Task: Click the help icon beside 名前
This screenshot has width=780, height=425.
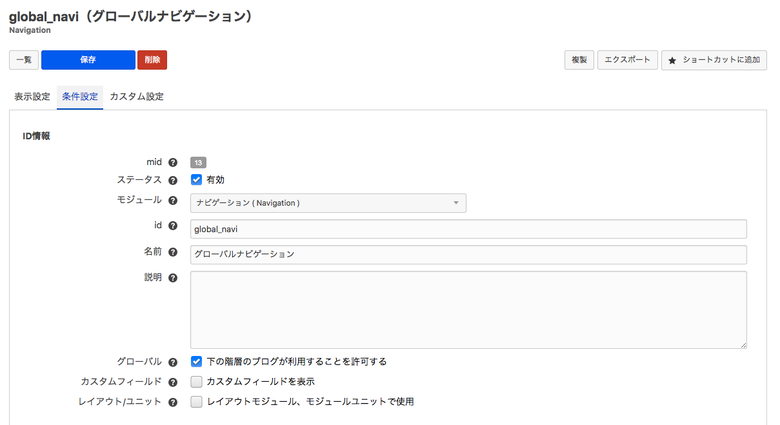Action: 173,252
